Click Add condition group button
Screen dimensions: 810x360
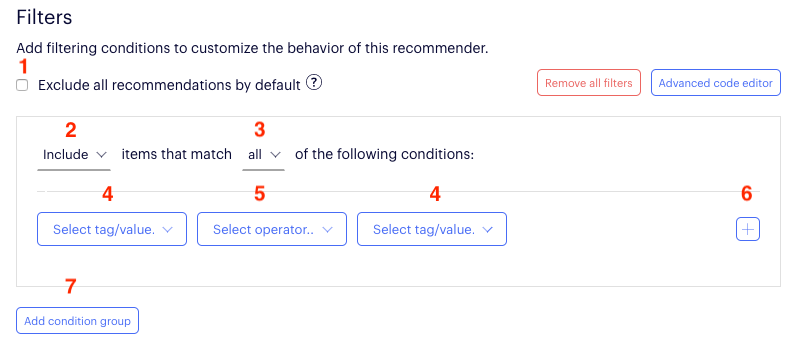click(x=77, y=321)
